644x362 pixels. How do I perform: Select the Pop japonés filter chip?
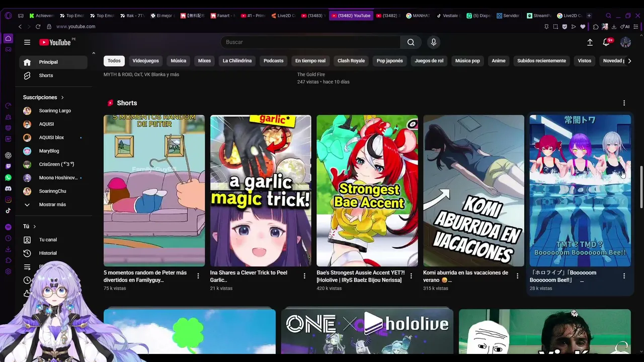tap(390, 61)
